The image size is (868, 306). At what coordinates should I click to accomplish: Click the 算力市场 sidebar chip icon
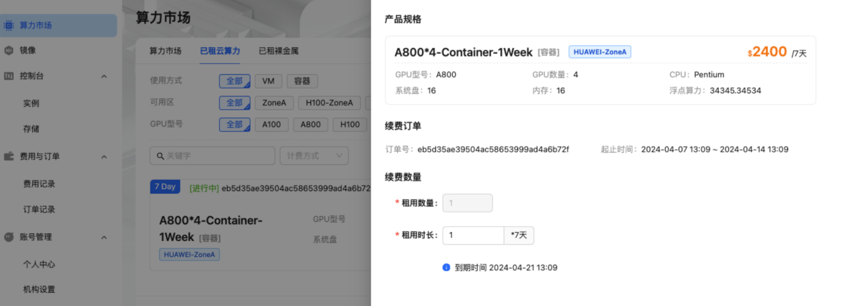[9, 26]
